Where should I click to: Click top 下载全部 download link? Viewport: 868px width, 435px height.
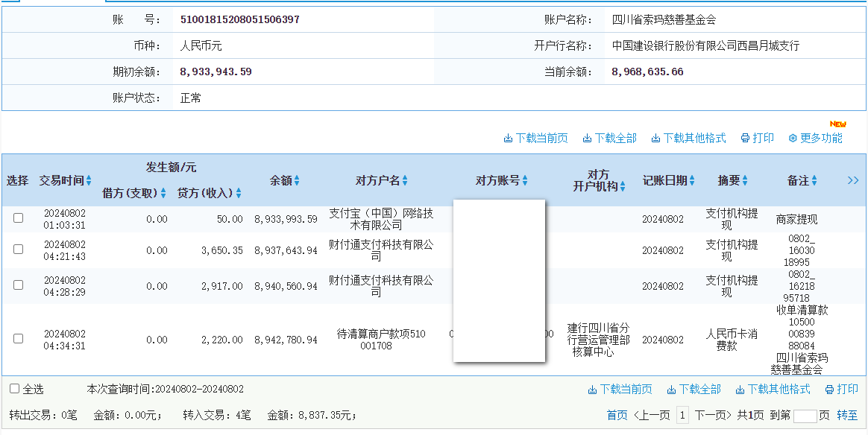pyautogui.click(x=609, y=139)
